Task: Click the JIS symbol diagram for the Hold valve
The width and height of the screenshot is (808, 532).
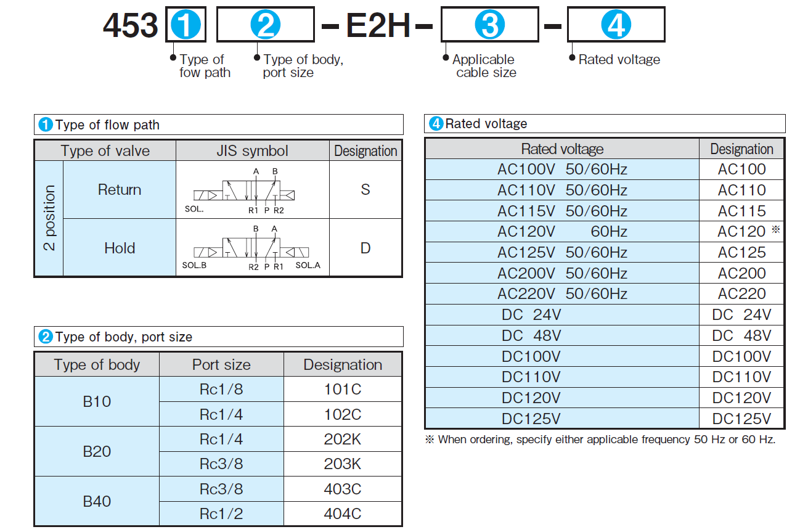Action: coord(252,248)
